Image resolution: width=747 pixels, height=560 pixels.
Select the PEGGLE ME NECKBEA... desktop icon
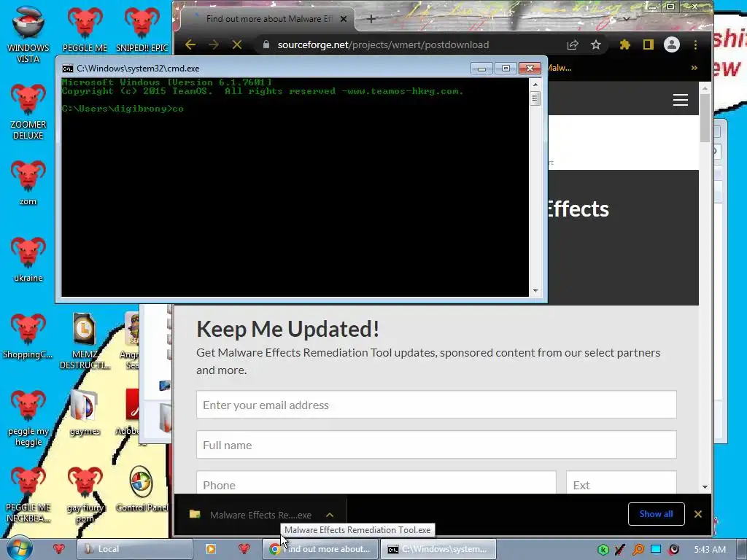click(28, 494)
